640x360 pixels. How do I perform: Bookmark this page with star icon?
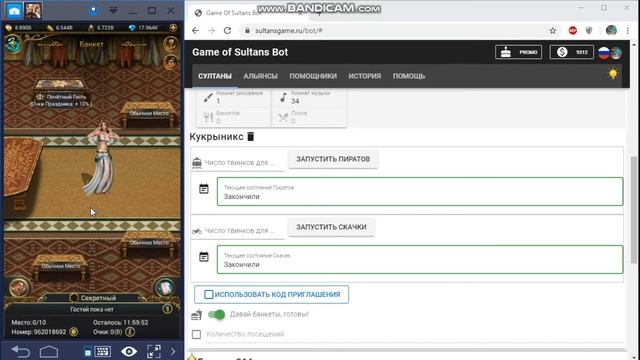click(x=553, y=31)
